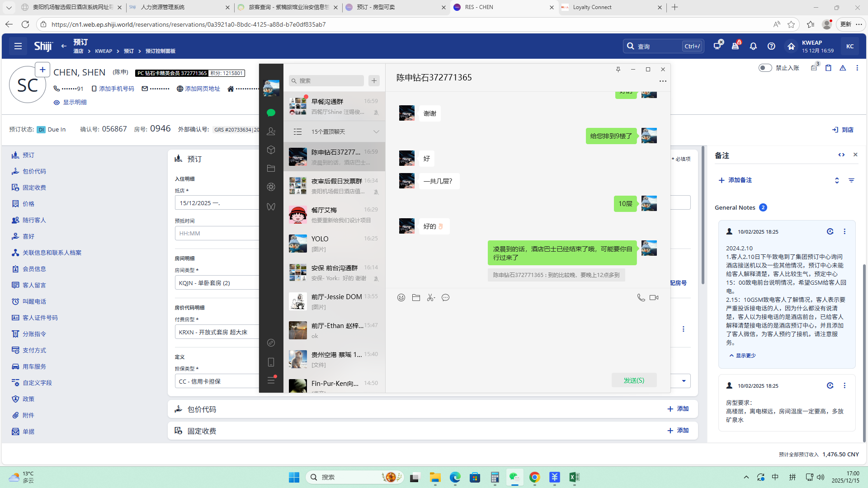Open the 担保类型 dropdown arrow

click(x=684, y=381)
